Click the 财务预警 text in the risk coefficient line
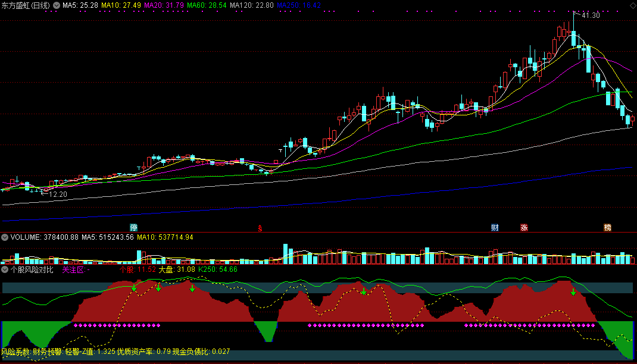Viewport: 637px width, 364px height. [46, 352]
